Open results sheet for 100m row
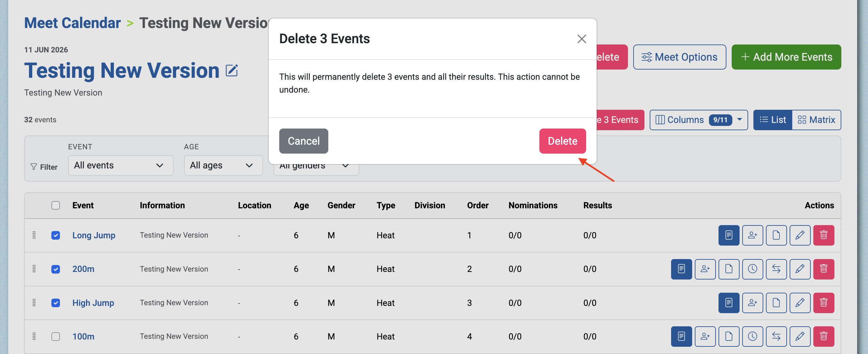 tap(681, 336)
